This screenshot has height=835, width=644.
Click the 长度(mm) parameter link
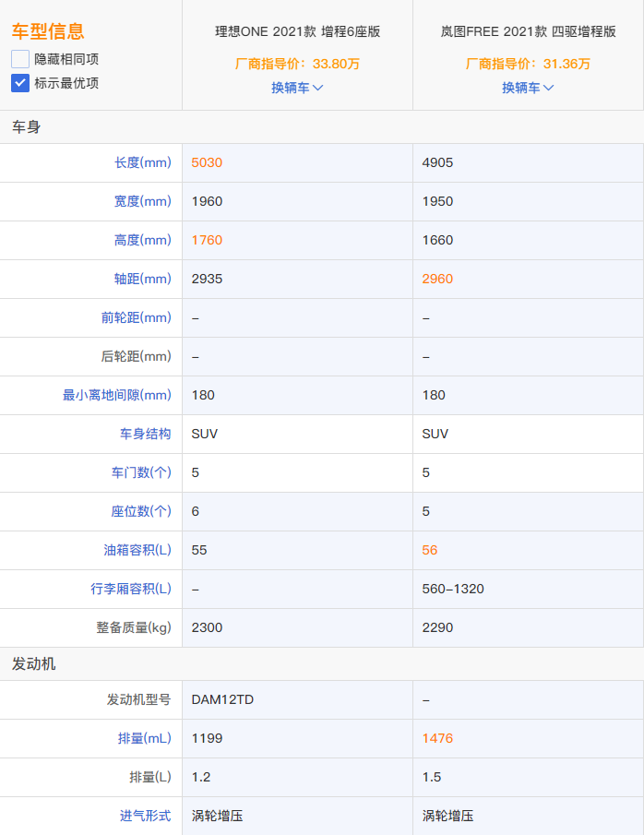[143, 162]
